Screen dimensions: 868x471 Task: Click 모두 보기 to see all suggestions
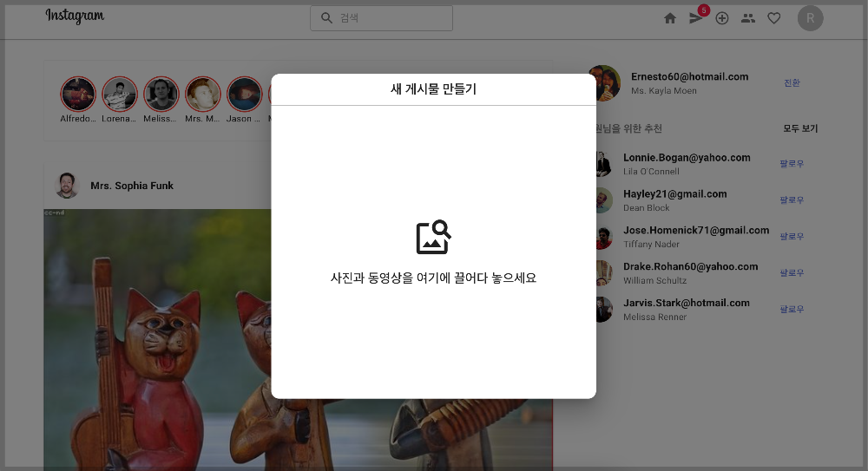tap(800, 128)
